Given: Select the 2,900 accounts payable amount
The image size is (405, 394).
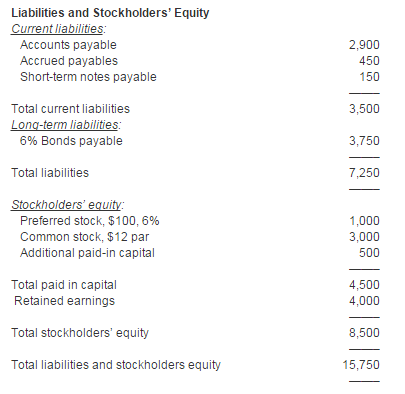Looking at the screenshot, I should (364, 45).
